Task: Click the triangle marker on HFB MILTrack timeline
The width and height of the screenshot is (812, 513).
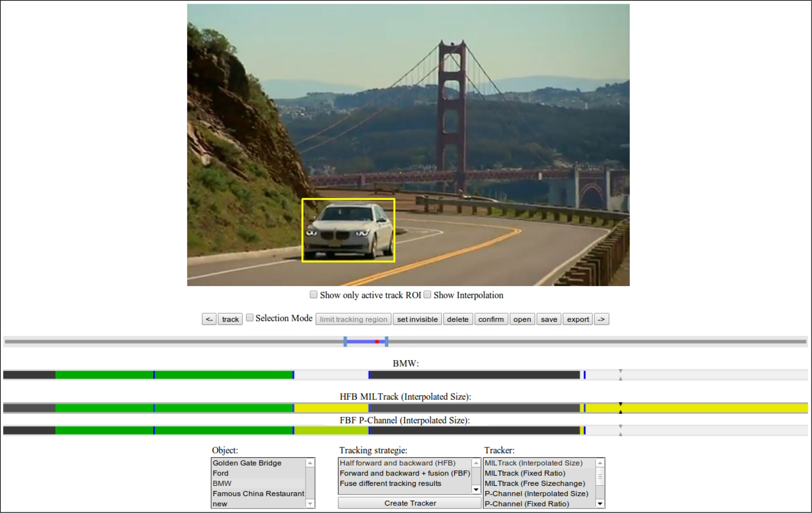Action: click(620, 408)
